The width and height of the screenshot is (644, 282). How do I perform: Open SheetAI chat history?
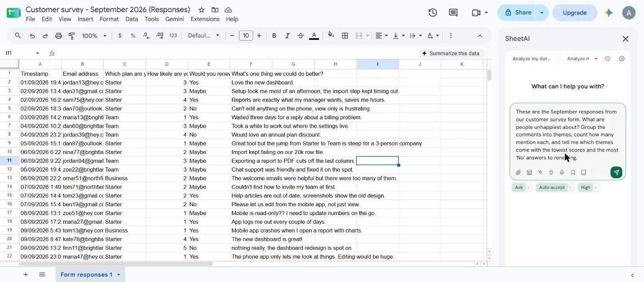point(608,59)
